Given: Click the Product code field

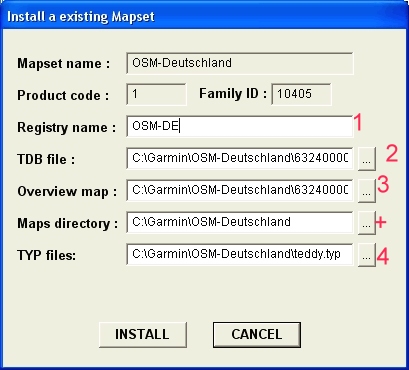Looking at the screenshot, I should [156, 94].
